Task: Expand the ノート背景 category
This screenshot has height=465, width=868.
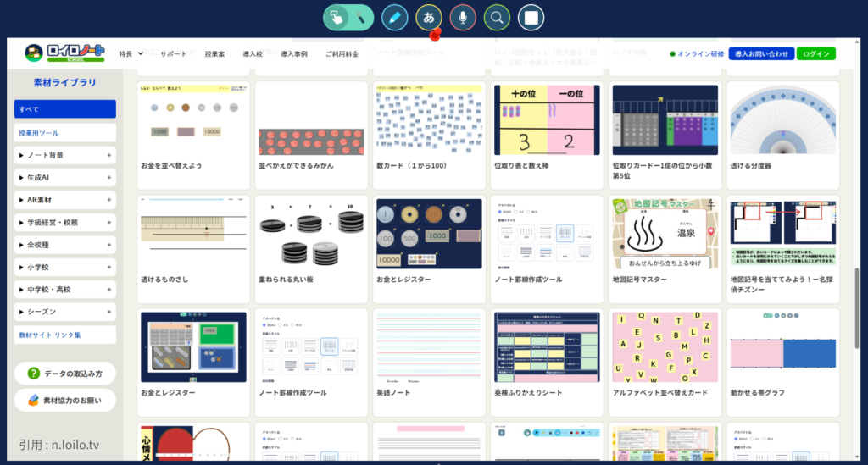Action: pyautogui.click(x=65, y=155)
